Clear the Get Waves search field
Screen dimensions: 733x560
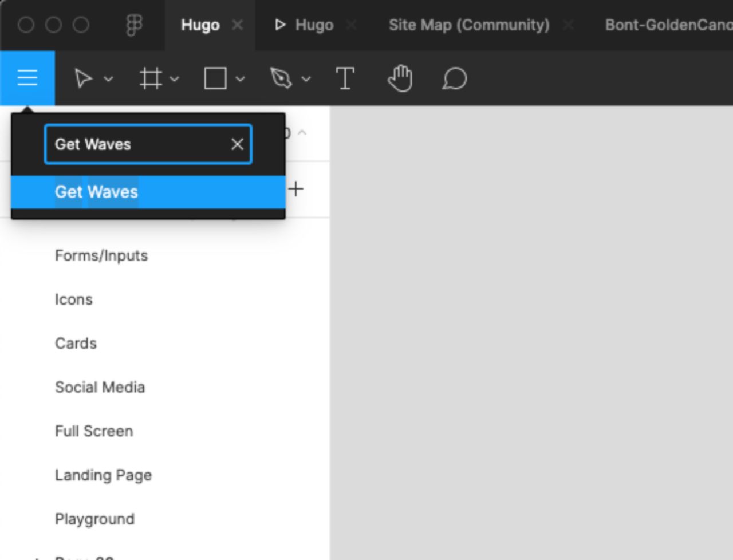(x=237, y=144)
